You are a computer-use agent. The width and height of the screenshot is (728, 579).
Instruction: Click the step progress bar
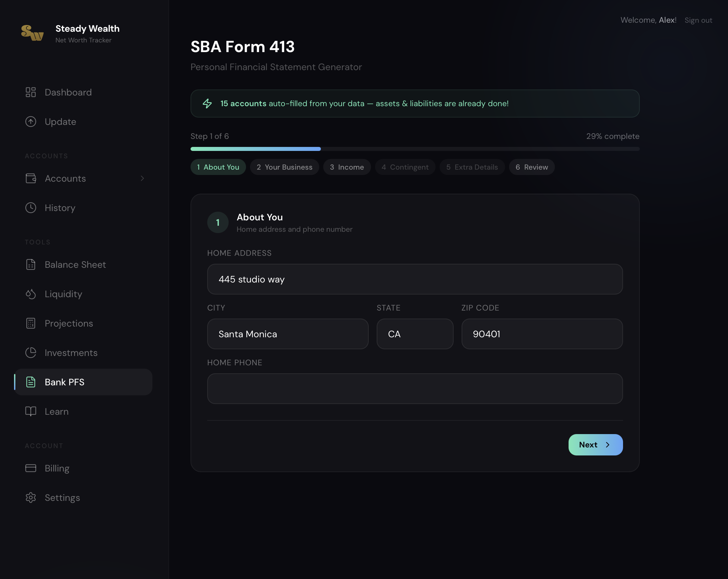415,149
